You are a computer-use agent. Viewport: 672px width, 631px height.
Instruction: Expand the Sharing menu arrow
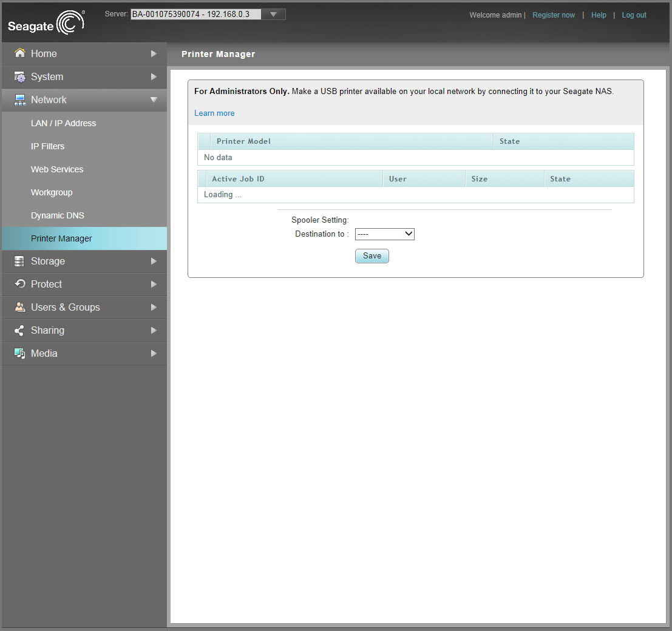(x=154, y=330)
